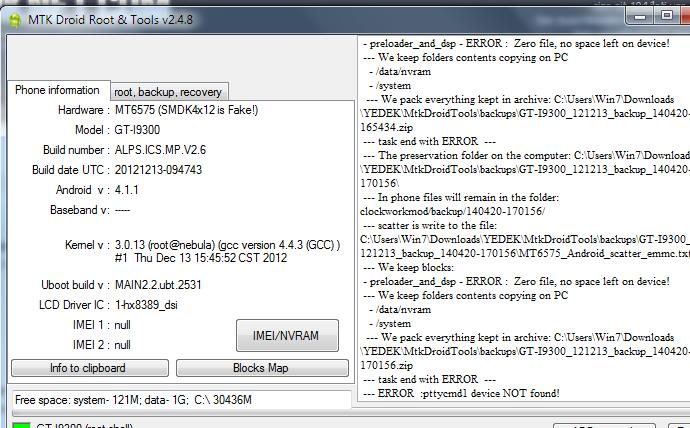690x428 pixels.
Task: Open the root, backup, recovery tab
Action: click(168, 92)
